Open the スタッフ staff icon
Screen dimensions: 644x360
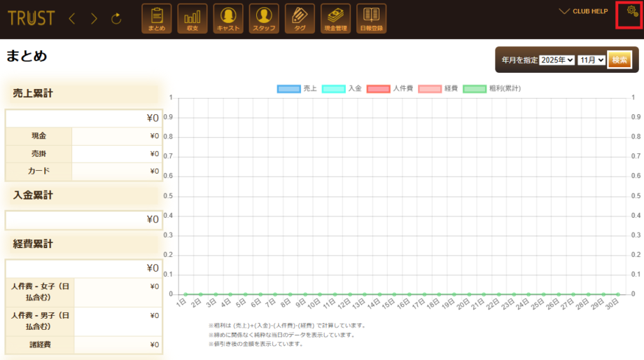[263, 18]
